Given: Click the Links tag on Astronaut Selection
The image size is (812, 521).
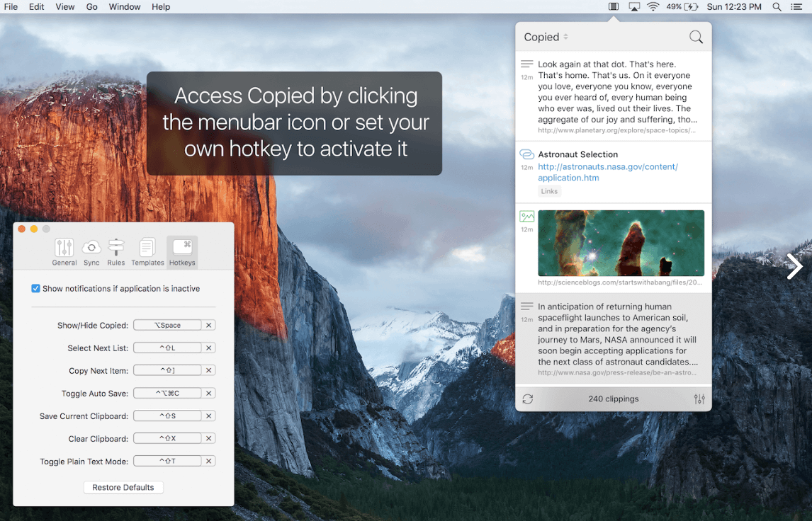Looking at the screenshot, I should (x=549, y=191).
